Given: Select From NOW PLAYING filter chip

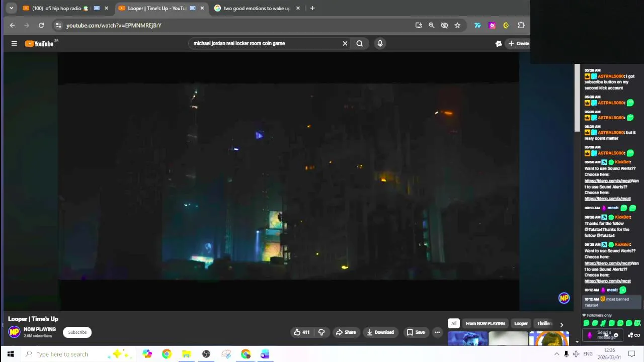Looking at the screenshot, I should [485, 323].
